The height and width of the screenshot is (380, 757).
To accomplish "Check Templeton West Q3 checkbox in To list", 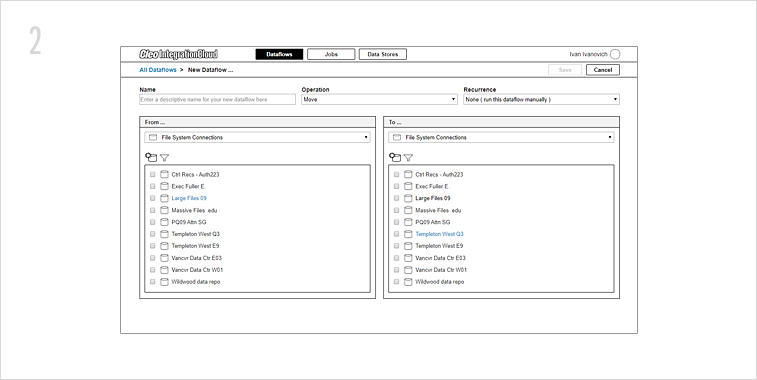I will [396, 234].
